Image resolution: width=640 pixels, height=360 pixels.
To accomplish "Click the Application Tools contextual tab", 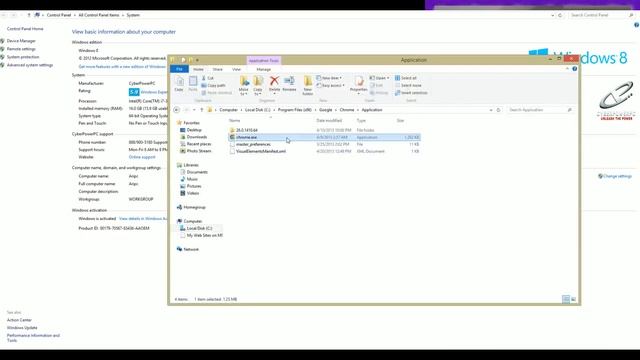I will 264,60.
